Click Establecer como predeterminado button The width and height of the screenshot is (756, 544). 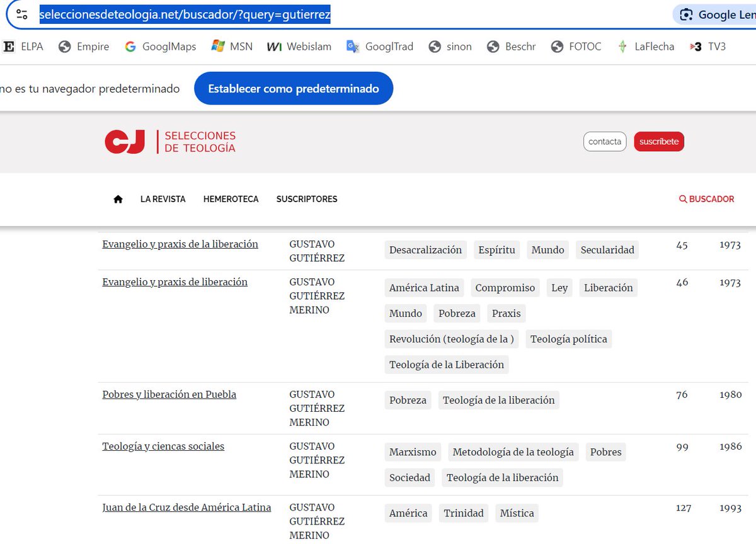tap(294, 89)
